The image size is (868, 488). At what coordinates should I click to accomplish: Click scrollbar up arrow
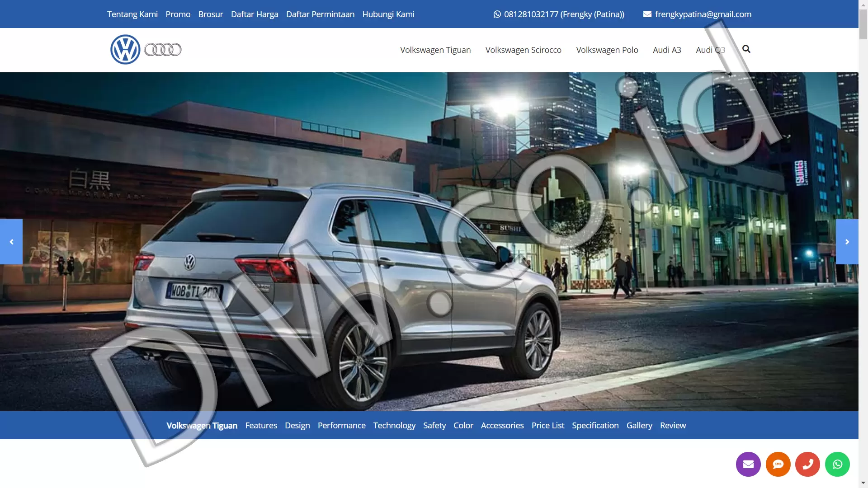pos(863,4)
